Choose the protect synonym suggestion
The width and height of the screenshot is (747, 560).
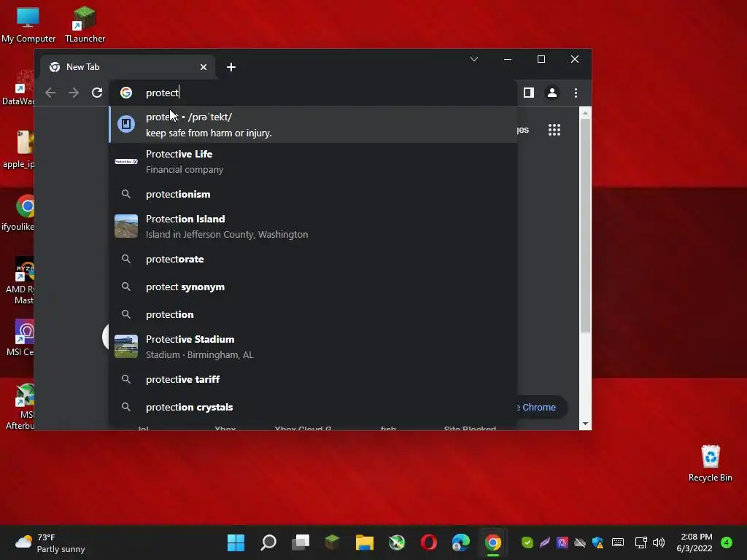coord(313,287)
